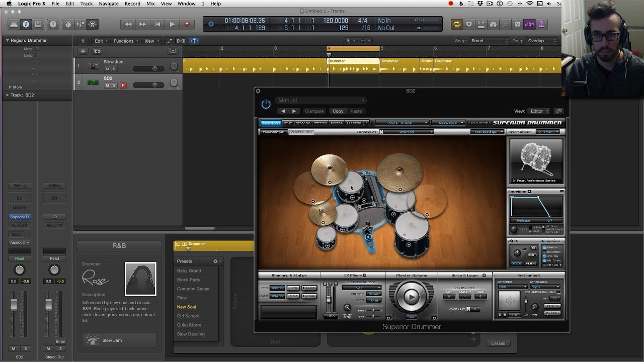This screenshot has height=362, width=644.
Task: Add a new track with plus icon
Action: pos(83,51)
